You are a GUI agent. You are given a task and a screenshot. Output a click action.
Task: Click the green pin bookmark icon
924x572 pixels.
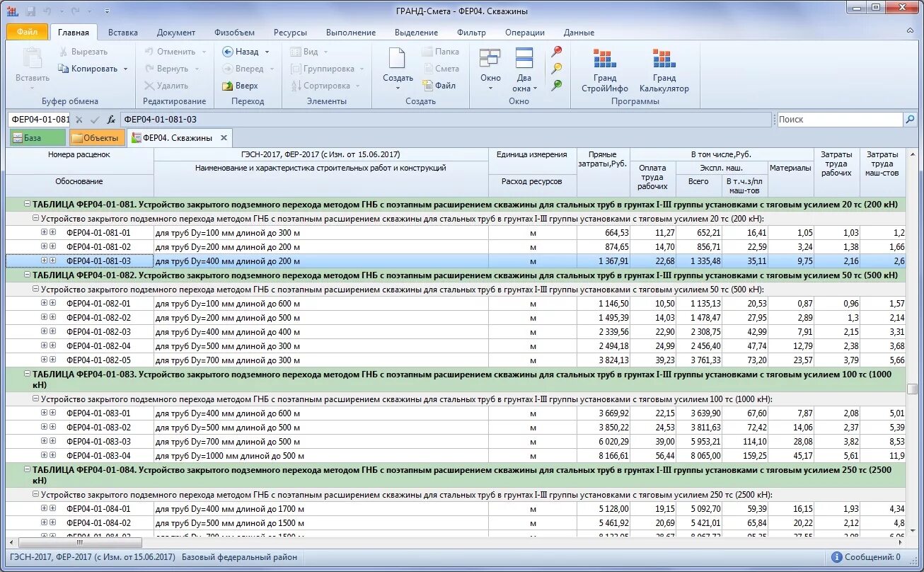(x=557, y=86)
